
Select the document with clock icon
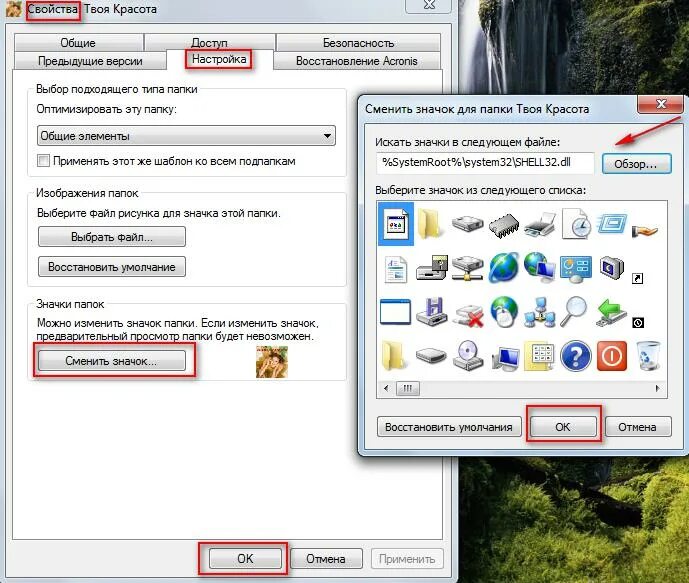[x=576, y=224]
